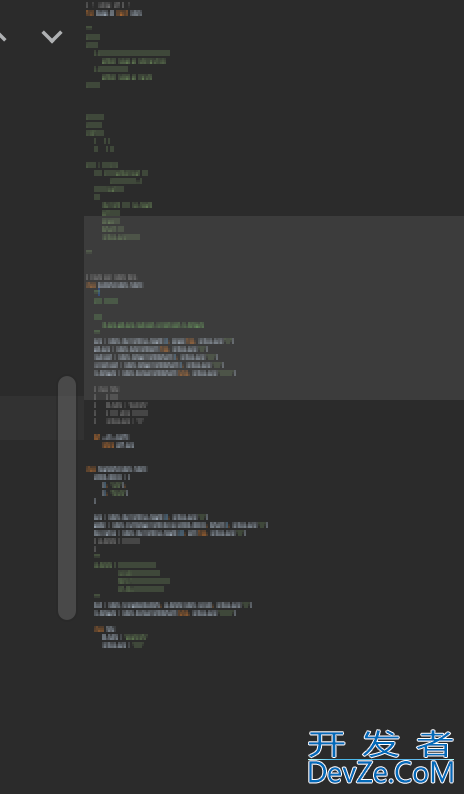Jump to the orange import line at top
This screenshot has width=464, height=794.
pyautogui.click(x=114, y=13)
